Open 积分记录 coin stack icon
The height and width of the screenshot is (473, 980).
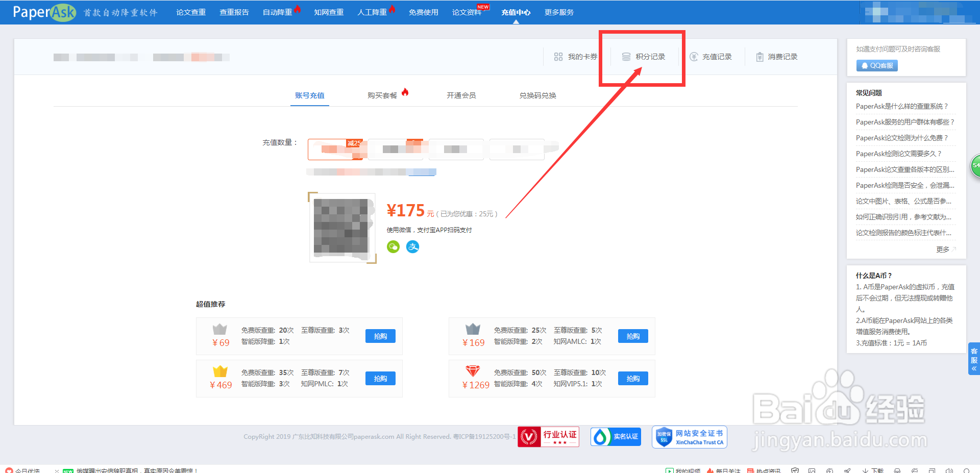tap(626, 57)
